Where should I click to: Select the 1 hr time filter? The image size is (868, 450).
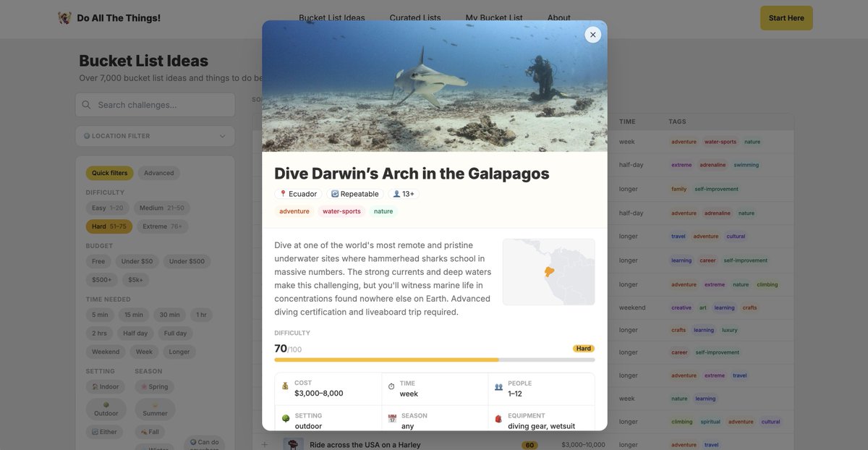[201, 315]
